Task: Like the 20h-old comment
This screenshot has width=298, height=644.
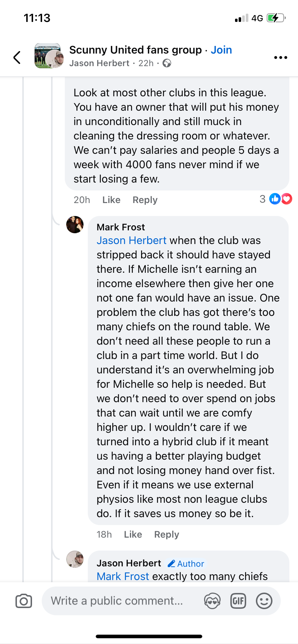Action: pyautogui.click(x=111, y=200)
